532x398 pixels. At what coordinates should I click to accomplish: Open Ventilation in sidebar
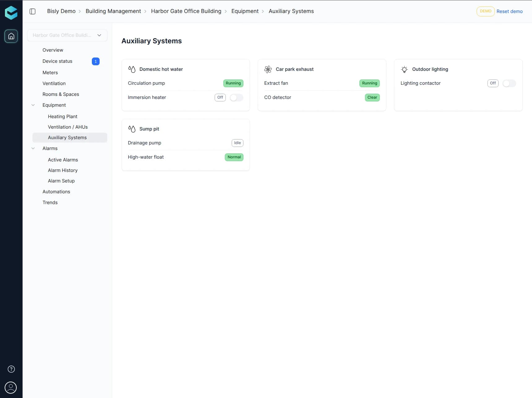coord(54,83)
